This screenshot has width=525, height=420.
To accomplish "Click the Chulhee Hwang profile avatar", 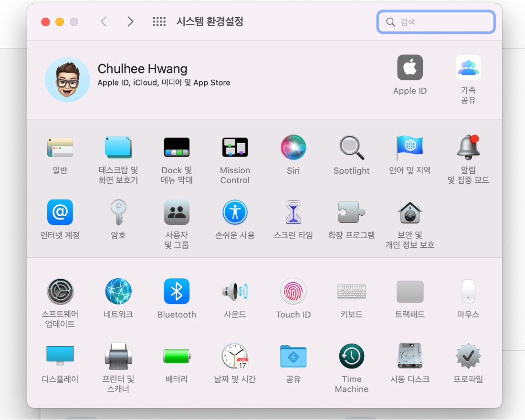I will click(x=67, y=79).
